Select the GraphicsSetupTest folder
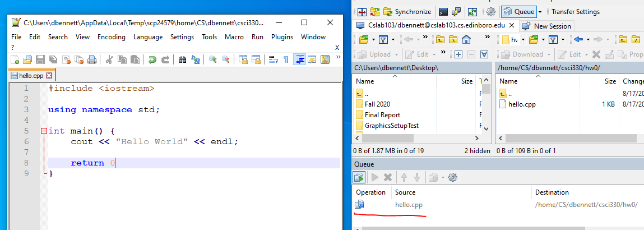644x230 pixels. 387,126
